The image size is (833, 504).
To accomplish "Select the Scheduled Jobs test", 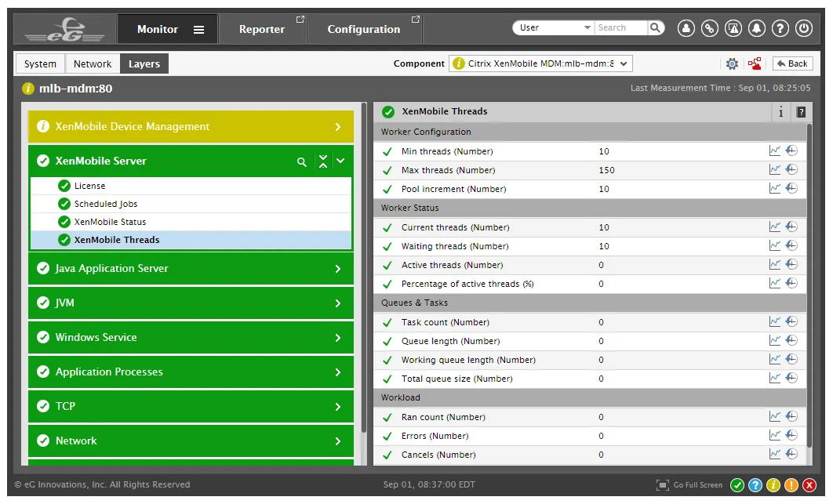I will 191,204.
